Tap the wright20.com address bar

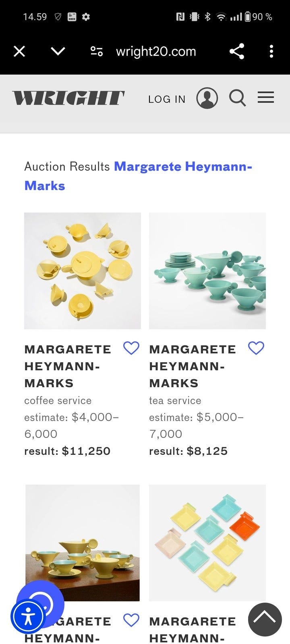pos(156,52)
